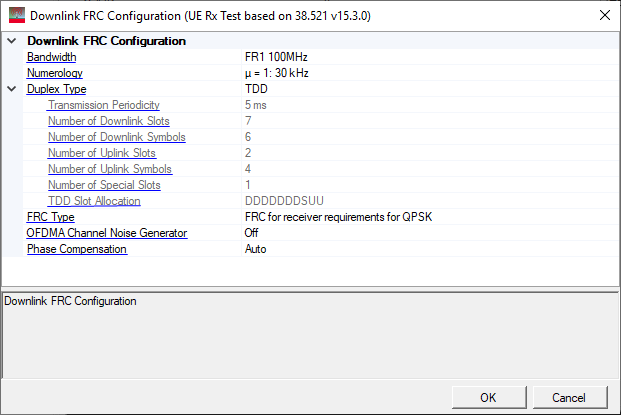Close the Downlink FRC Configuration window
This screenshot has height=415, width=621.
(605, 15)
